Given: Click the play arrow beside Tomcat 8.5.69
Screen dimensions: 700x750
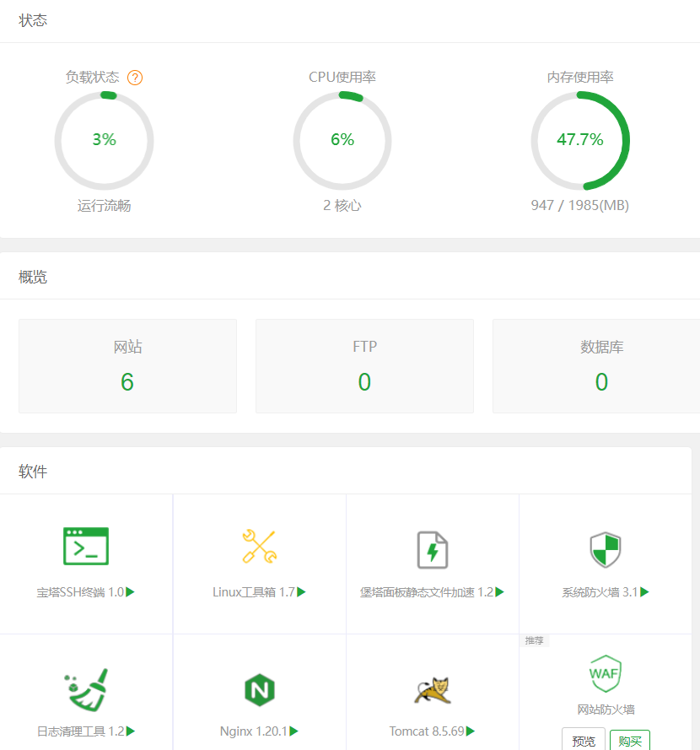Looking at the screenshot, I should tap(471, 731).
